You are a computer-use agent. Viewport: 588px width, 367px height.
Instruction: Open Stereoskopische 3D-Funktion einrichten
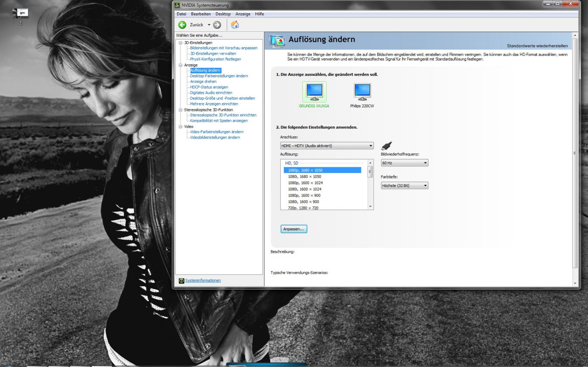(223, 115)
